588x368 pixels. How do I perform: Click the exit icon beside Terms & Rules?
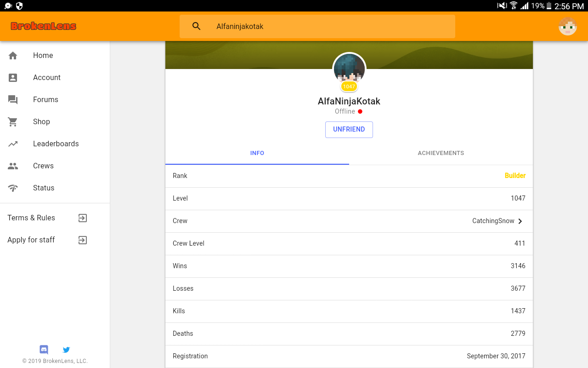tap(83, 218)
